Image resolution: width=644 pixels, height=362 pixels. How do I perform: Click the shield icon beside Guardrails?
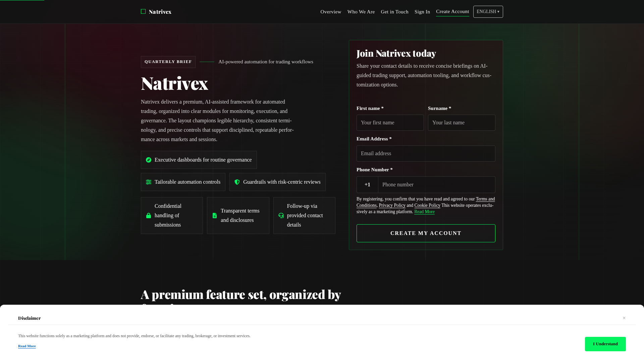pyautogui.click(x=237, y=182)
